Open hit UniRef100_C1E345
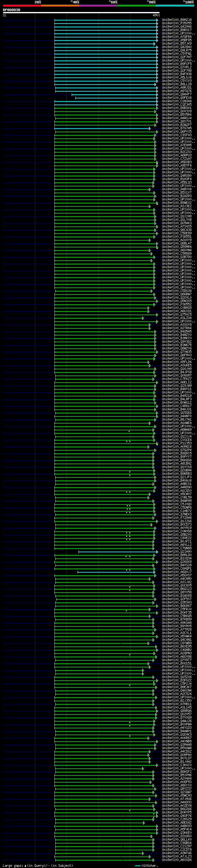This screenshot has width=197, height=868. pyautogui.click(x=177, y=104)
